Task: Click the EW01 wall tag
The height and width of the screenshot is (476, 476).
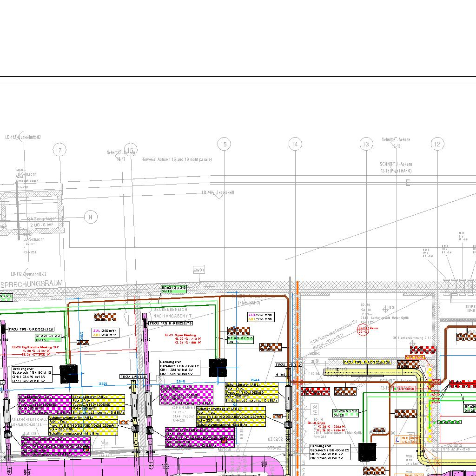Action: point(199,270)
